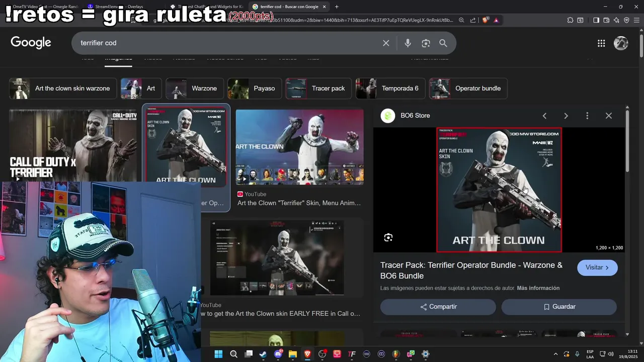Open the browser extensions puzzle icon

coord(570,20)
